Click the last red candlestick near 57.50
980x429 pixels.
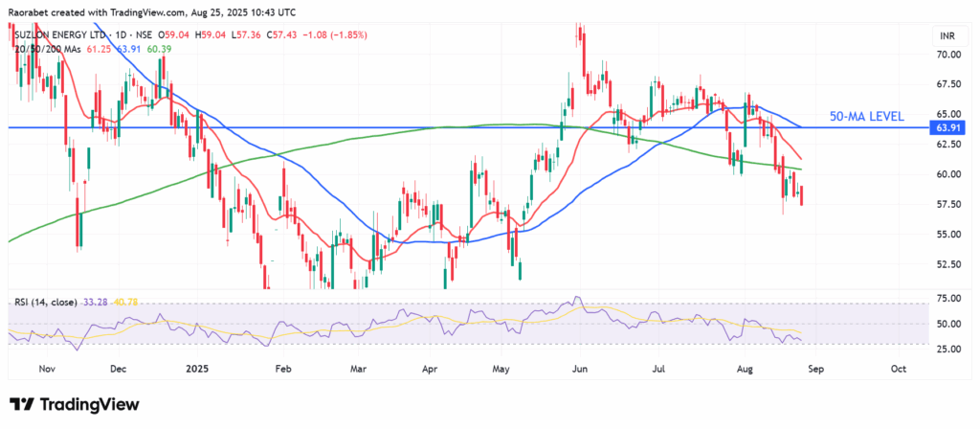point(801,195)
